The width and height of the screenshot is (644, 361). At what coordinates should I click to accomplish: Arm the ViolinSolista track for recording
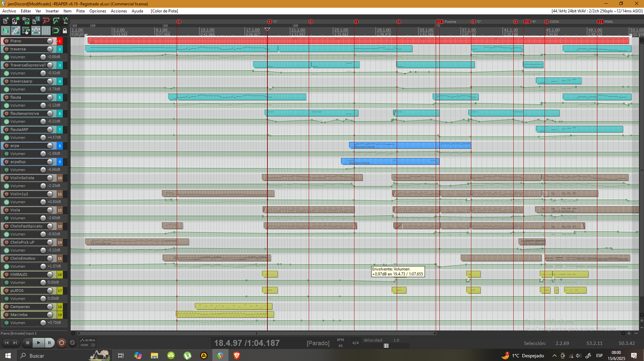click(6, 178)
